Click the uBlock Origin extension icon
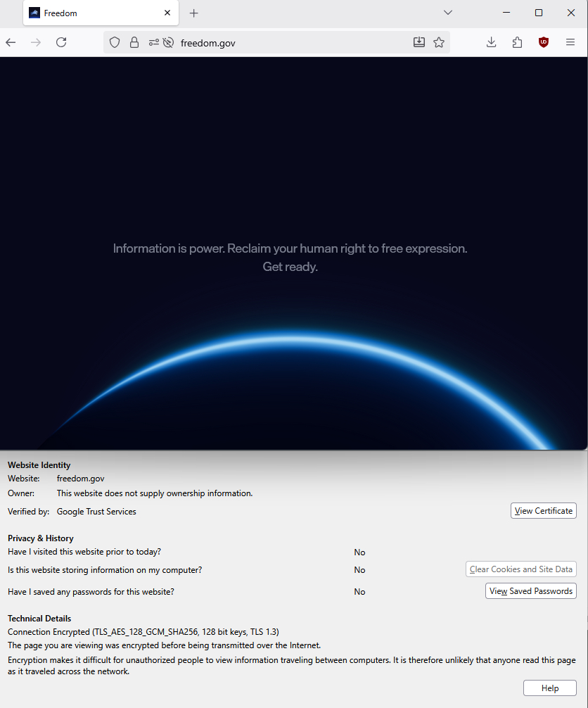Screen dimensions: 588x708 pyautogui.click(x=544, y=42)
